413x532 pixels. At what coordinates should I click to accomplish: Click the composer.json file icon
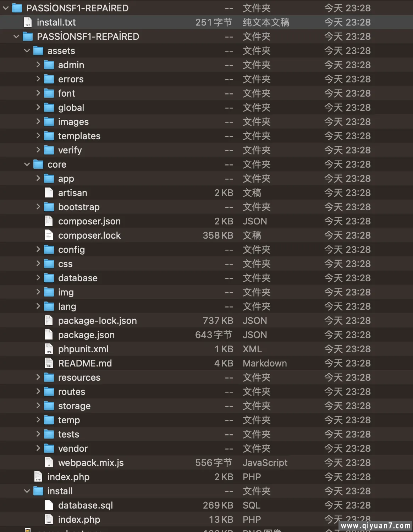click(x=49, y=221)
